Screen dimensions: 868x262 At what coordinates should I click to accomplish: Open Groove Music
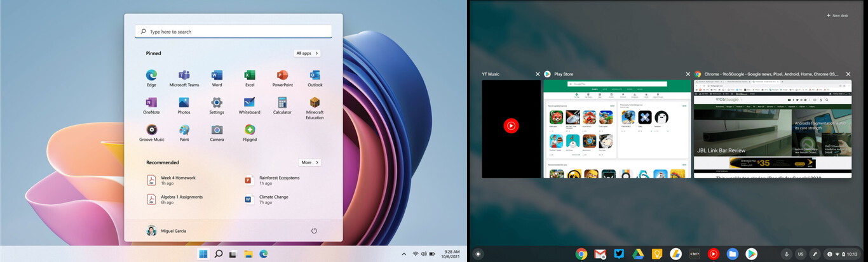[151, 133]
